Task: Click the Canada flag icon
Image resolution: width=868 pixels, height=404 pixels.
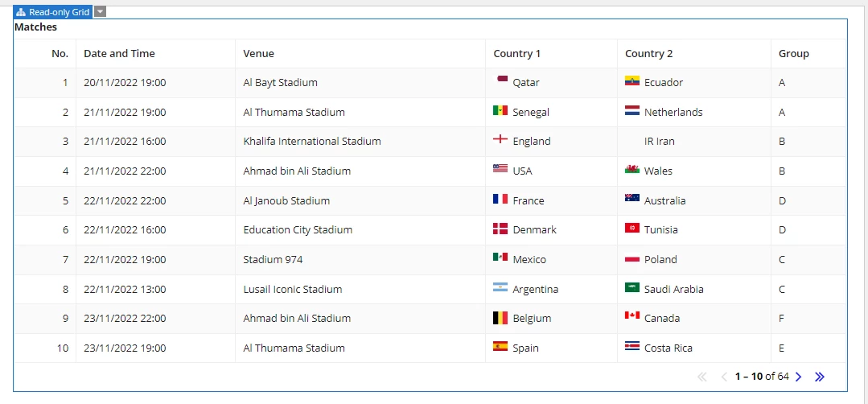Action: pos(631,316)
